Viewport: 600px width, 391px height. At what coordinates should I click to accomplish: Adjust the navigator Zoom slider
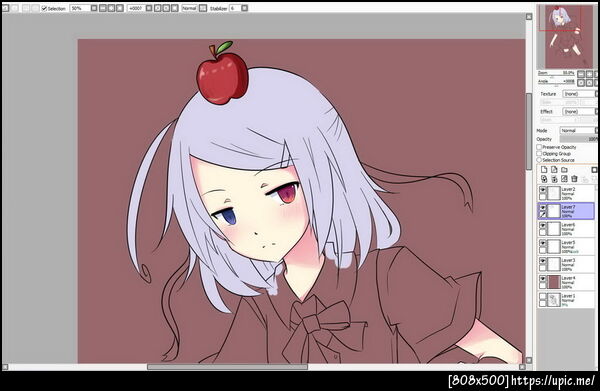556,75
